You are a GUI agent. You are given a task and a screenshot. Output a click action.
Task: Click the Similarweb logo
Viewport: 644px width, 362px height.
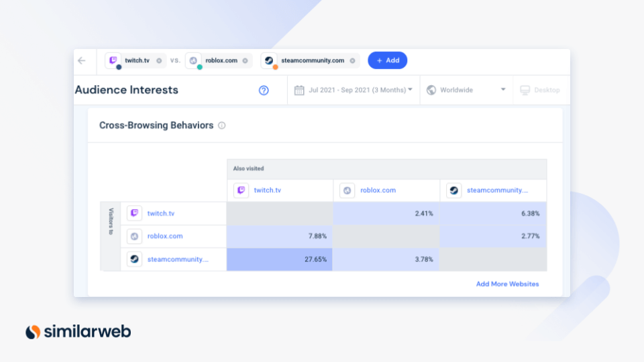point(78,331)
